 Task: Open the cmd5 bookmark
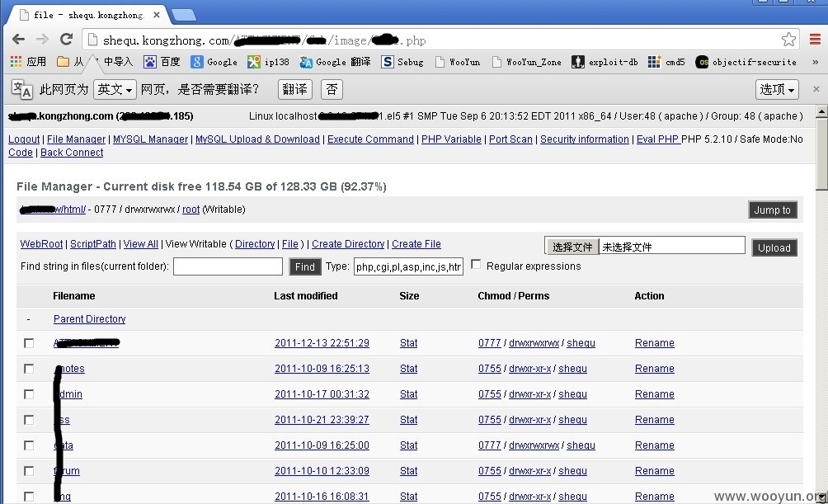(666, 62)
